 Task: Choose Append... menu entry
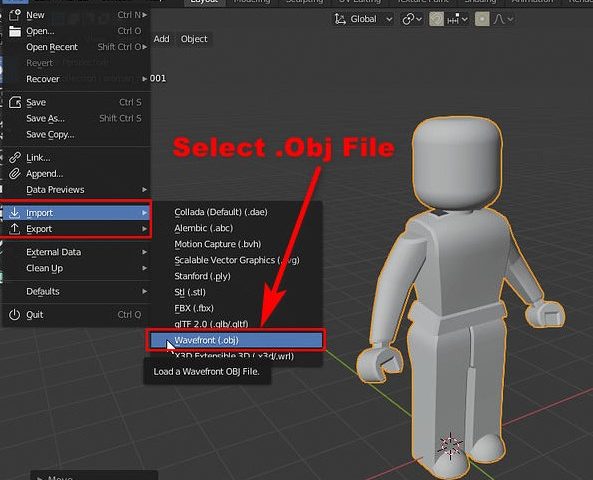(x=77, y=174)
